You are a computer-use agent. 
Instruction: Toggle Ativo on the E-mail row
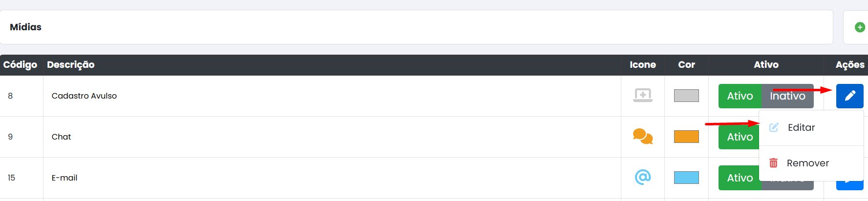740,178
